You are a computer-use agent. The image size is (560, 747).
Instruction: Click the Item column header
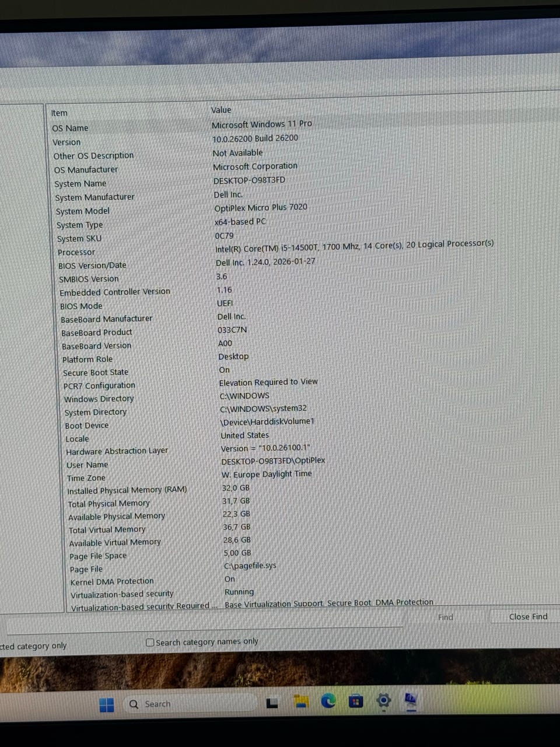click(x=60, y=113)
